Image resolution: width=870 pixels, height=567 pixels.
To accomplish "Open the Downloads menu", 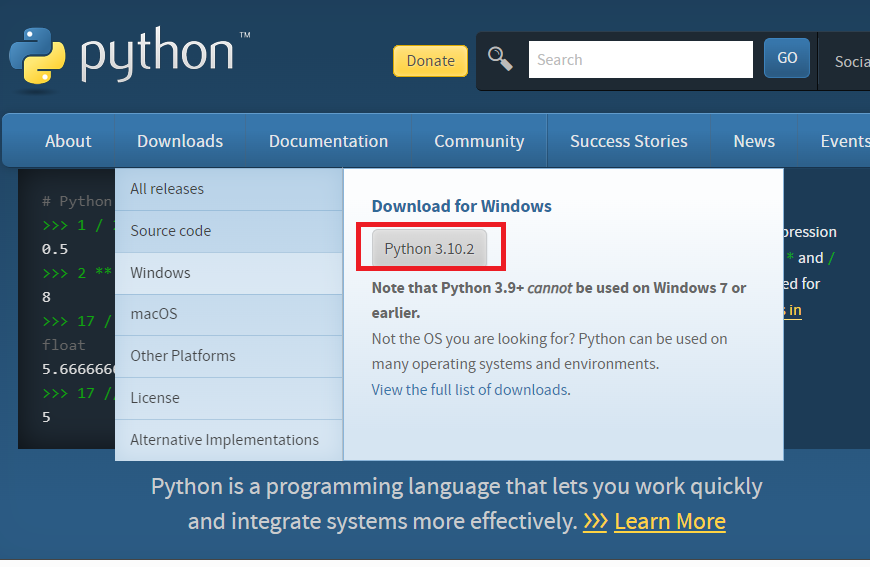I will [180, 141].
